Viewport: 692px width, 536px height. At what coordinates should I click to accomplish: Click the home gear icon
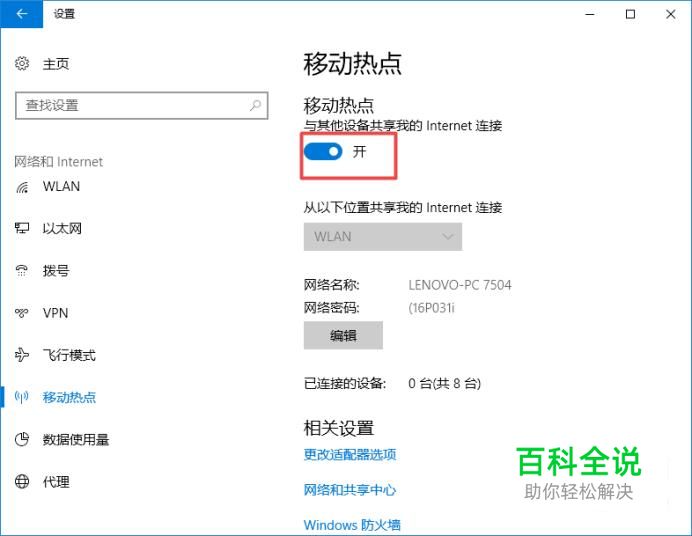point(22,64)
